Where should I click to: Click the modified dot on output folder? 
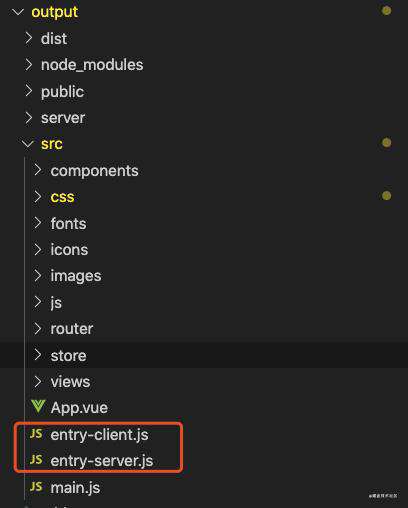pyautogui.click(x=386, y=11)
